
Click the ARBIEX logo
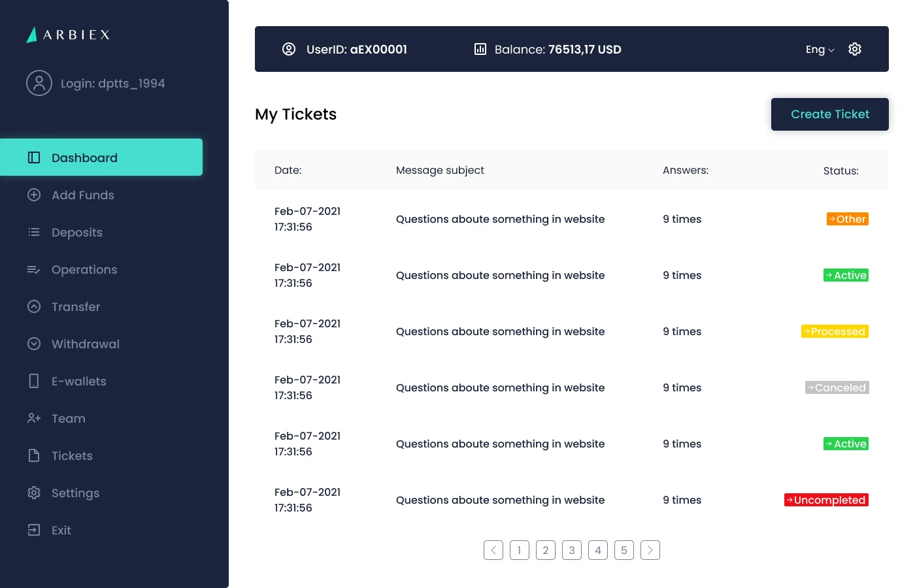pos(68,35)
